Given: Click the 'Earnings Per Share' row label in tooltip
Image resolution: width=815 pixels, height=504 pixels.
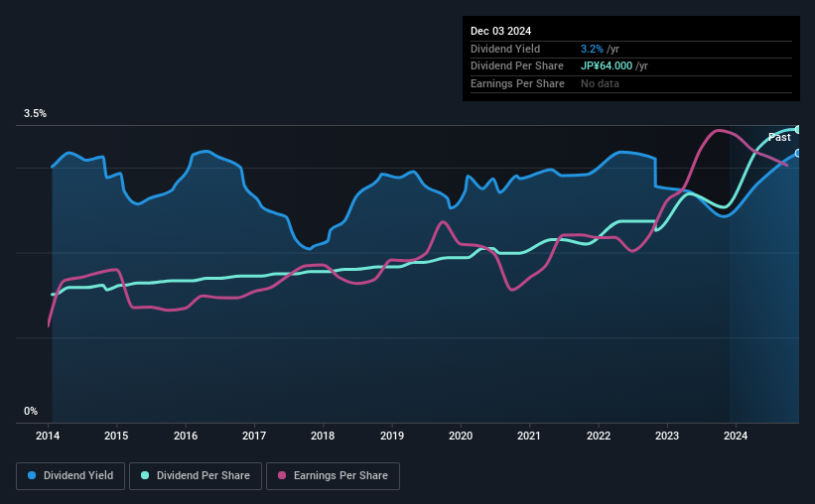Looking at the screenshot, I should tap(518, 83).
